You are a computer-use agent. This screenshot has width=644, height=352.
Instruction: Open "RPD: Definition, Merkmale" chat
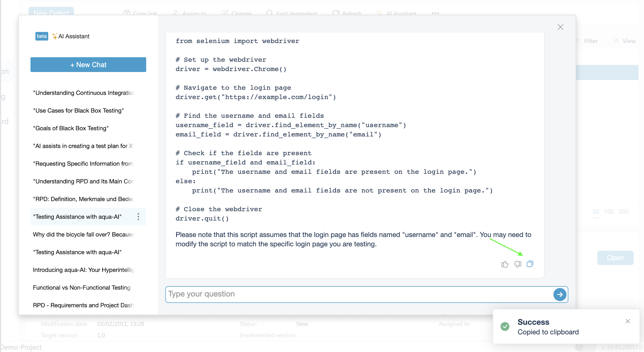pos(83,199)
